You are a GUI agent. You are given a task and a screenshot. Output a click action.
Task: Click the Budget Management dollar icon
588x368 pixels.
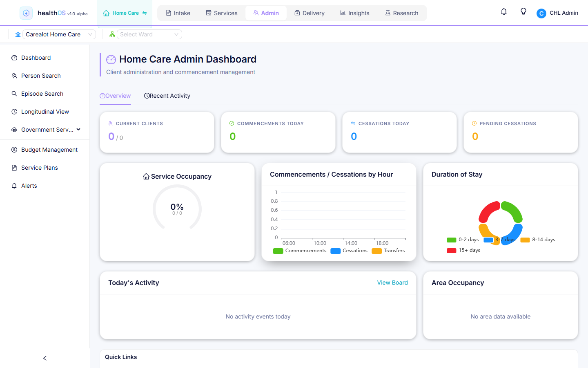pyautogui.click(x=14, y=150)
